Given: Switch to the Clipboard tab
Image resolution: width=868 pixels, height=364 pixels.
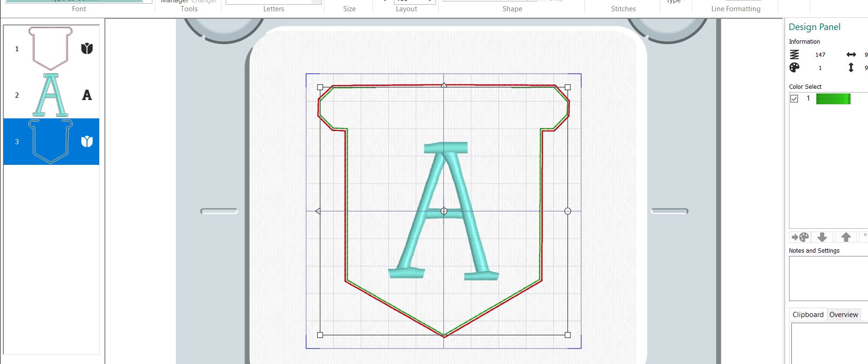Looking at the screenshot, I should (808, 315).
